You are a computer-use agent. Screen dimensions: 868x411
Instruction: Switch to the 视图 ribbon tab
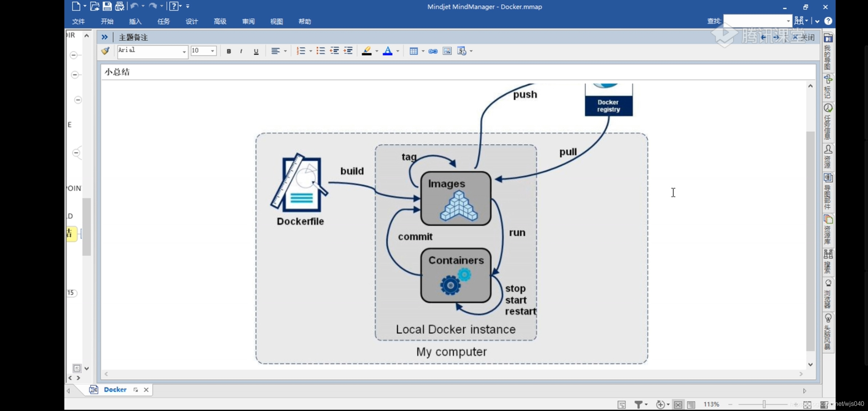point(276,21)
